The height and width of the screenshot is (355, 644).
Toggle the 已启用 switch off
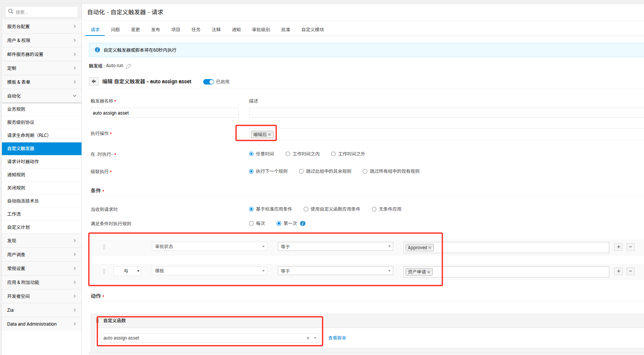pyautogui.click(x=209, y=82)
